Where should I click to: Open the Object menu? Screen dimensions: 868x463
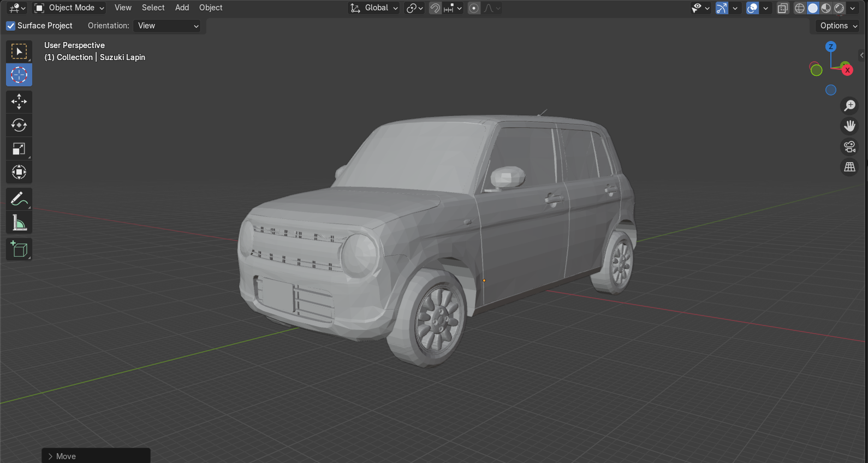point(211,8)
